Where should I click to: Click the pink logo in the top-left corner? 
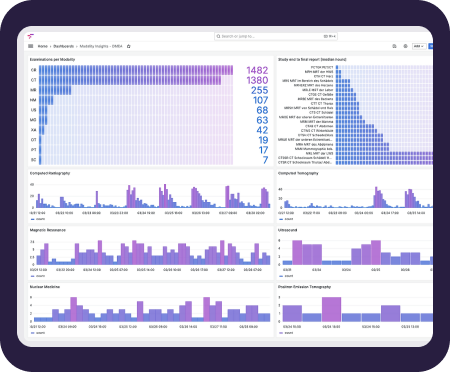click(31, 36)
